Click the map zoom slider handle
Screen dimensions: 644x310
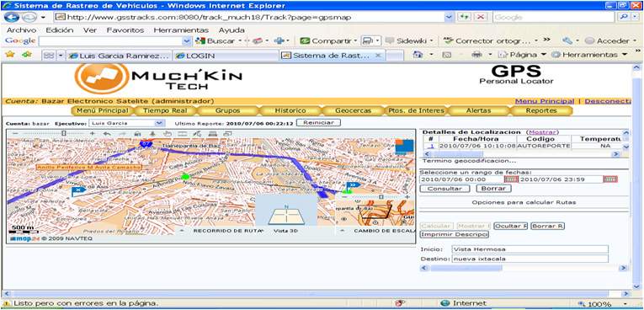click(64, 134)
